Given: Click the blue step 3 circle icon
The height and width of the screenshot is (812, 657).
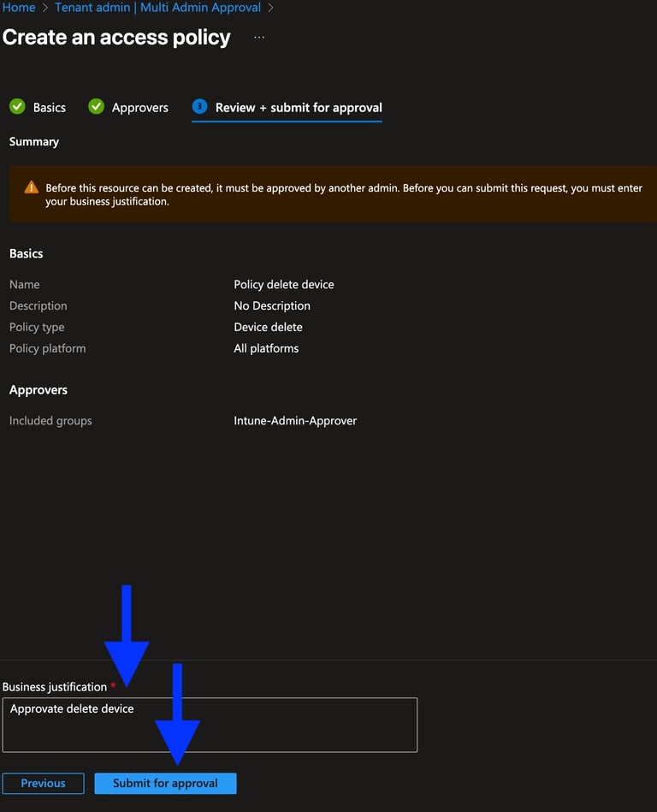Looking at the screenshot, I should pyautogui.click(x=200, y=107).
